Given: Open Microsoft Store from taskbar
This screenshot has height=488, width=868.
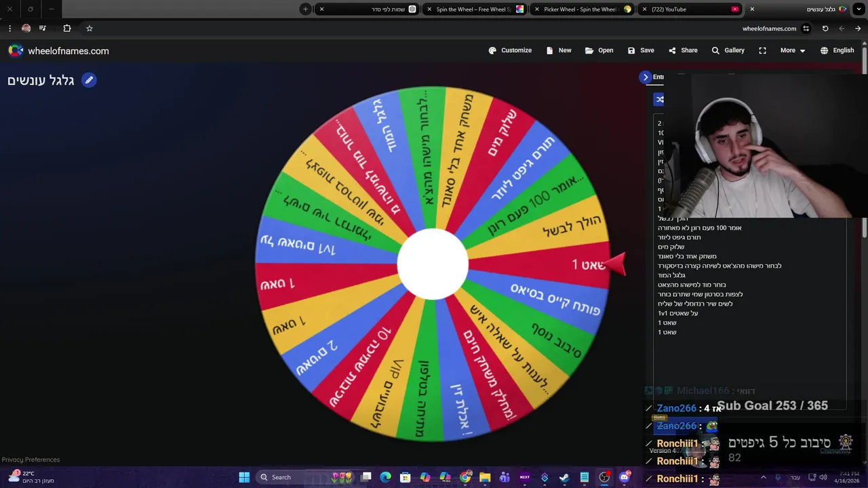Looking at the screenshot, I should [x=405, y=477].
